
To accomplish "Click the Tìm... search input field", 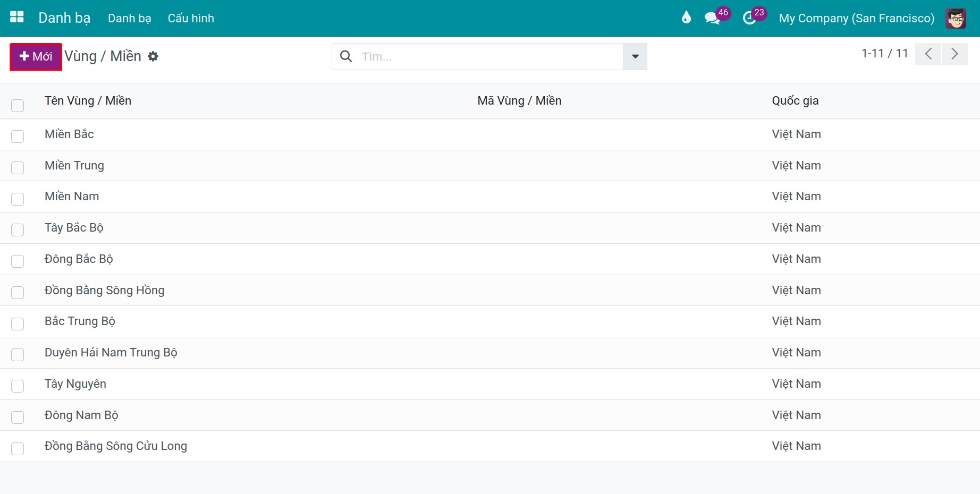I will (489, 56).
